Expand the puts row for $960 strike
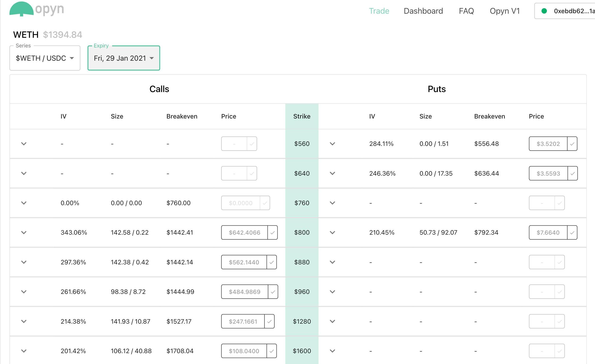Screen dimensions: 595x364 (332, 292)
